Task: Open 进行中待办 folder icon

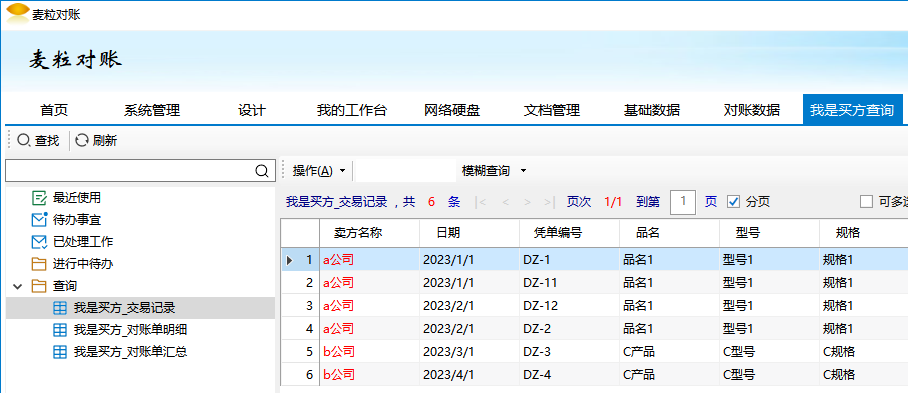Action: click(39, 264)
